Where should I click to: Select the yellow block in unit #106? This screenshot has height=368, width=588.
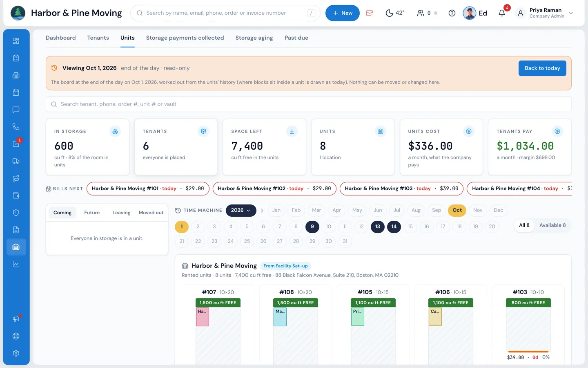pyautogui.click(x=435, y=317)
